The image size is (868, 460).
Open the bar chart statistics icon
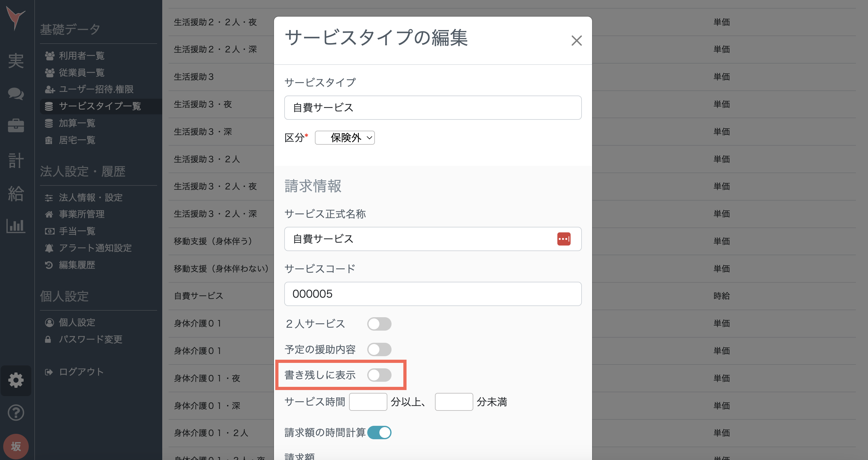tap(16, 226)
